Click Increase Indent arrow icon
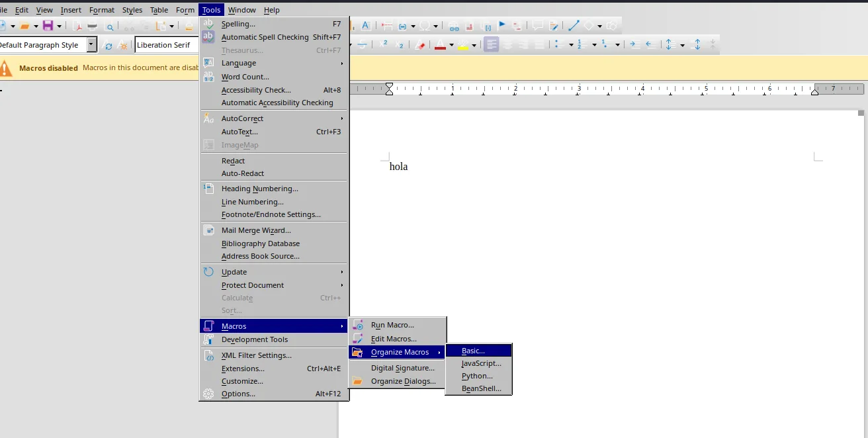 click(x=634, y=44)
